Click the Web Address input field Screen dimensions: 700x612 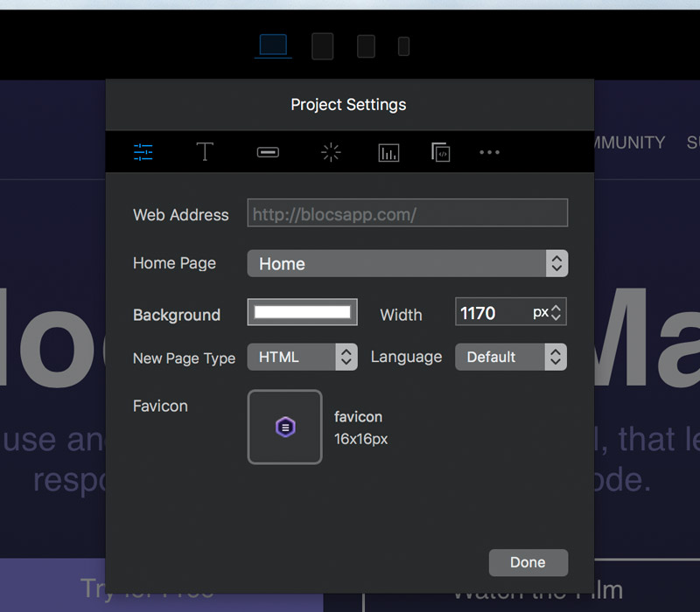pos(408,212)
